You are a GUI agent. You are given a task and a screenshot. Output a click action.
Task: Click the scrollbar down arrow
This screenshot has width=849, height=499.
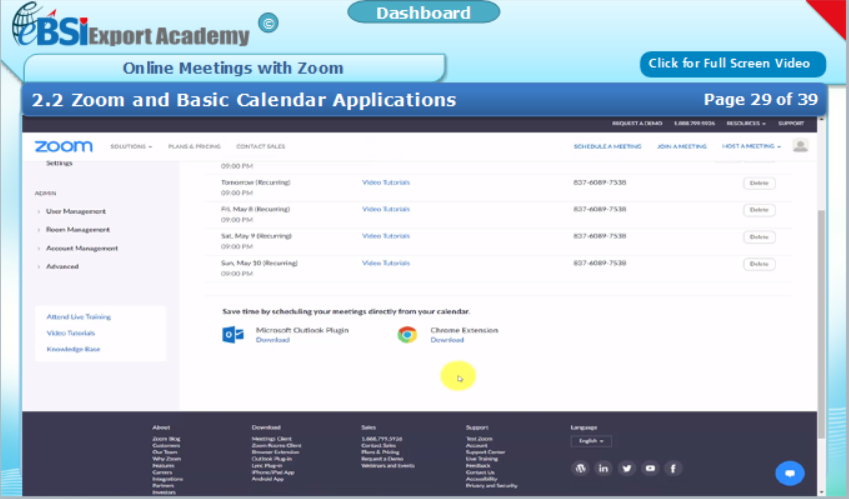[821, 493]
